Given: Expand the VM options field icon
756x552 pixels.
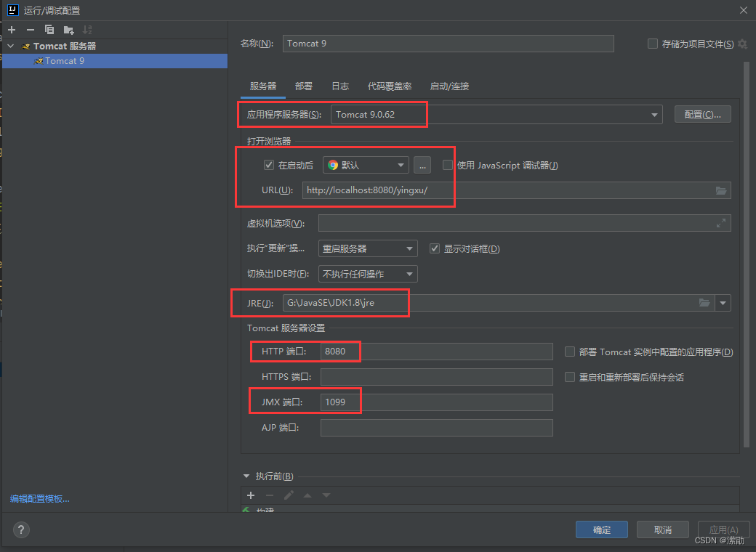Looking at the screenshot, I should 721,223.
